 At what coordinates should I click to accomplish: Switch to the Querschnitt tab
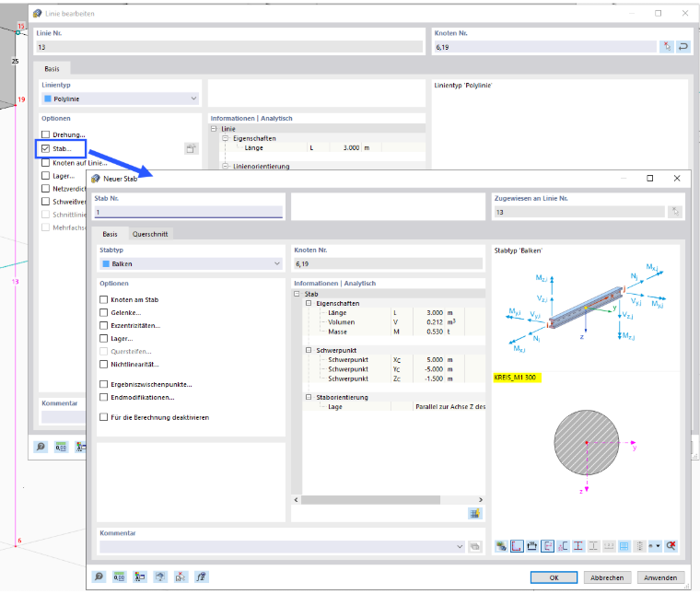[x=150, y=234]
